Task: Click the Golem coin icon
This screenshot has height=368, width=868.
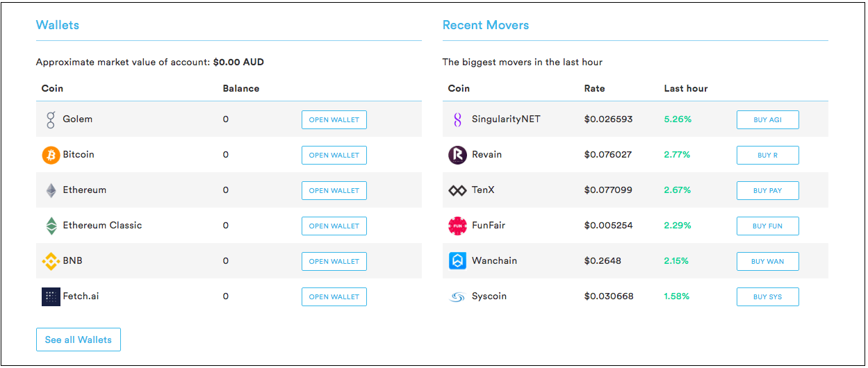Action: click(51, 119)
